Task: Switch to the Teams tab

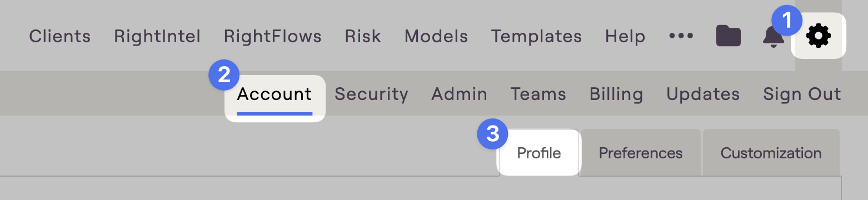Action: click(538, 94)
